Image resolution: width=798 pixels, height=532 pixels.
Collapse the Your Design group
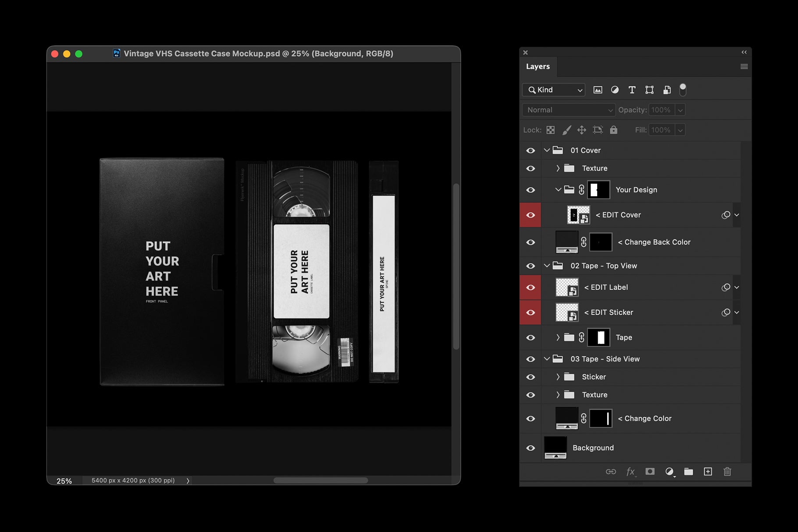558,190
